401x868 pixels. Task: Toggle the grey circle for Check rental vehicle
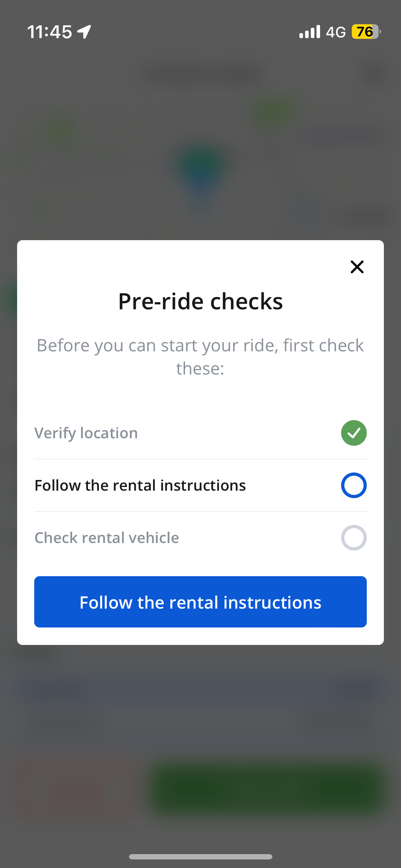pos(354,538)
